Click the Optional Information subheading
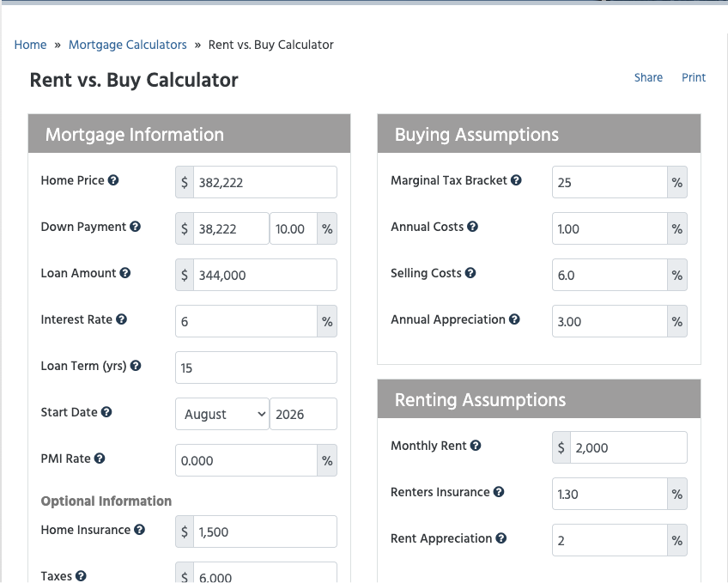The height and width of the screenshot is (583, 728). (x=106, y=501)
